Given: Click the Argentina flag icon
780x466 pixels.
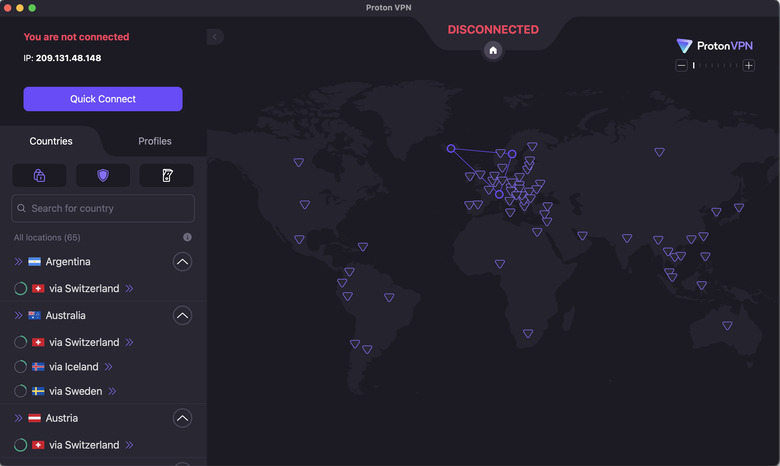Looking at the screenshot, I should pyautogui.click(x=34, y=262).
